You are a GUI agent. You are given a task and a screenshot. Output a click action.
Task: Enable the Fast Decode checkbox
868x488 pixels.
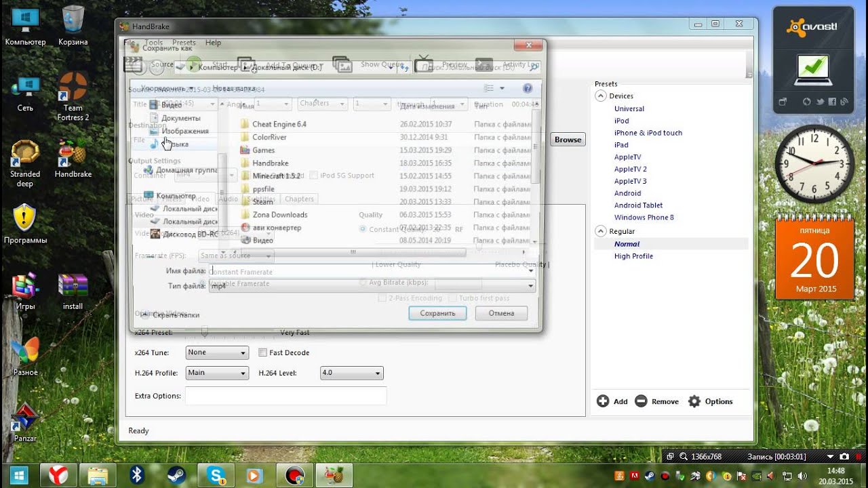(263, 352)
